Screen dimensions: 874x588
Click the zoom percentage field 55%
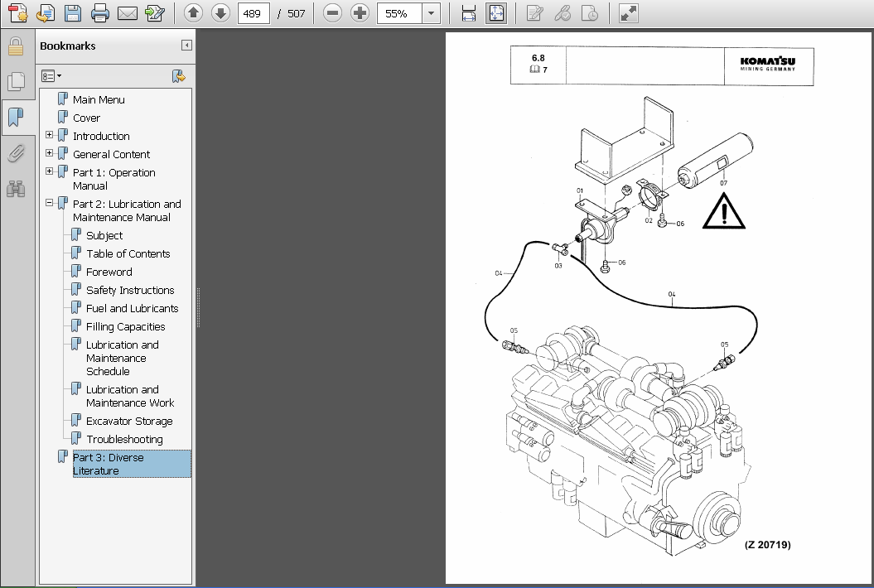point(399,13)
